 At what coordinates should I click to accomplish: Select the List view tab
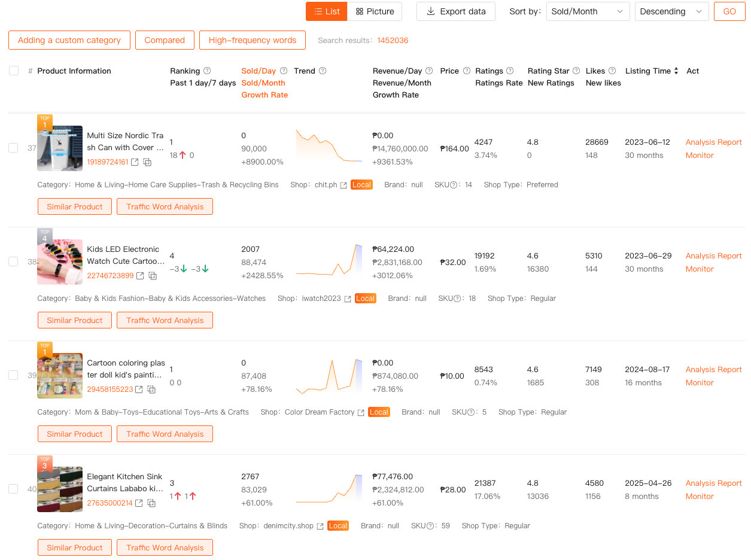326,11
